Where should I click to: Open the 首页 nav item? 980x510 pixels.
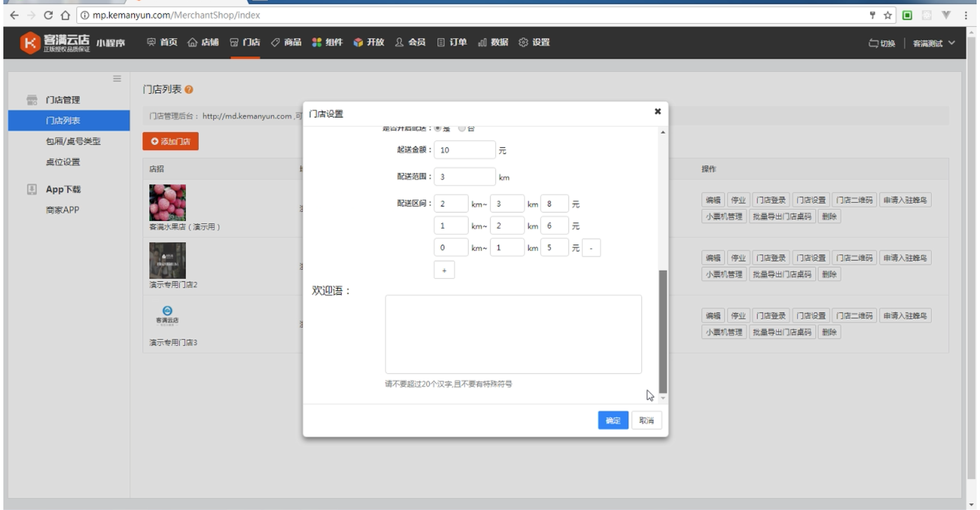[x=162, y=42]
